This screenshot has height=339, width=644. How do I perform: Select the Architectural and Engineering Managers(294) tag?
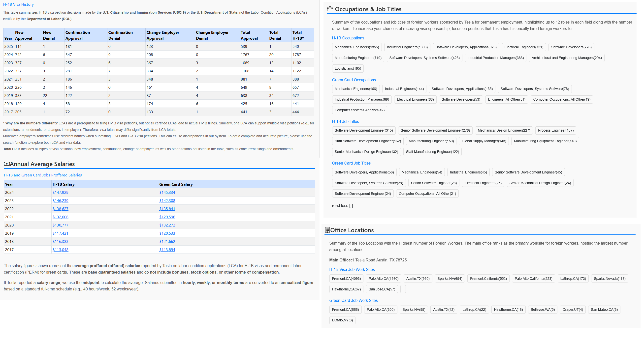click(567, 58)
